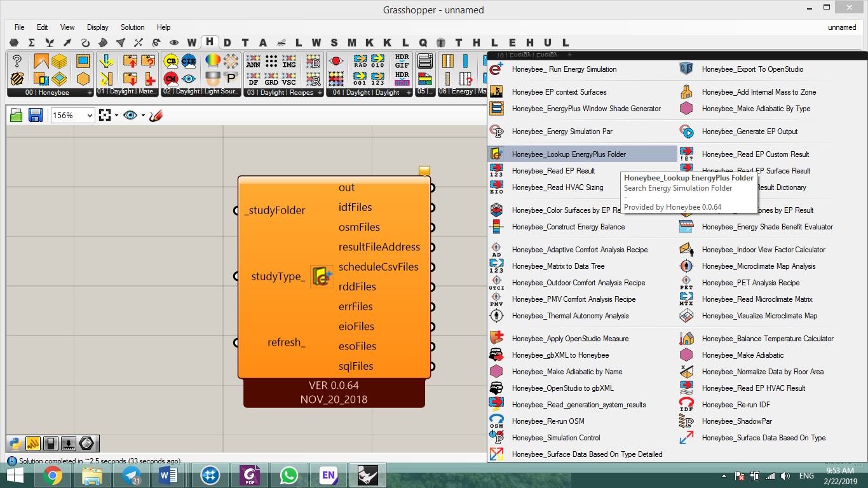
Task: Open the Solution menu
Action: pos(133,27)
